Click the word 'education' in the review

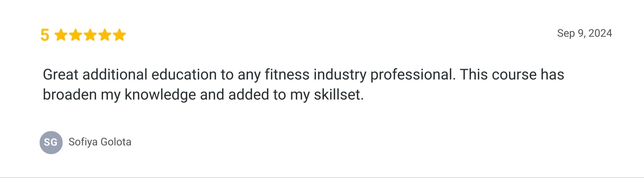(184, 75)
